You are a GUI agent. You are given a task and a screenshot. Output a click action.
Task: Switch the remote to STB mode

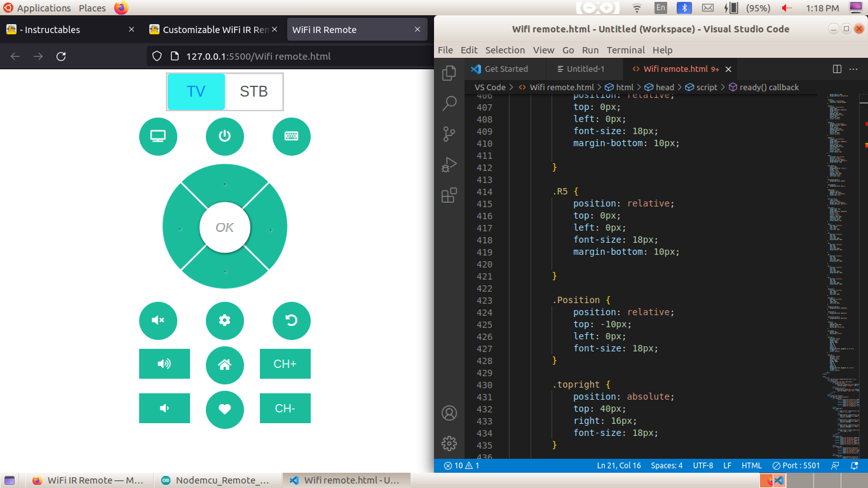pos(254,91)
